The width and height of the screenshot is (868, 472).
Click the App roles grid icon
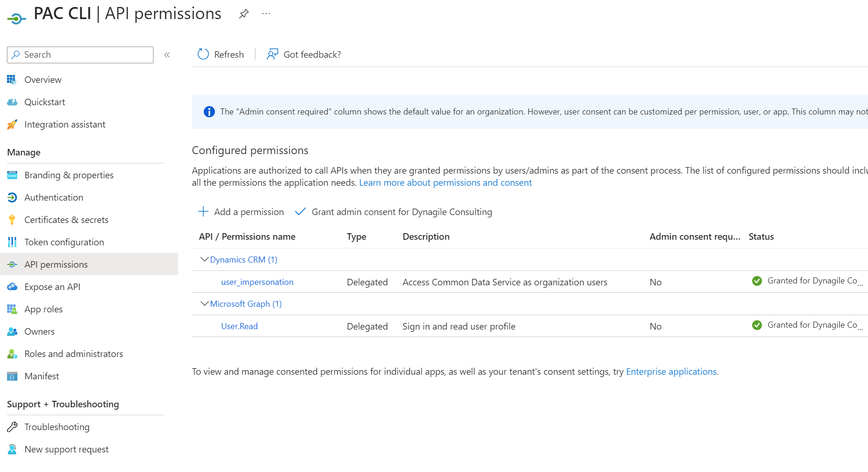[12, 309]
